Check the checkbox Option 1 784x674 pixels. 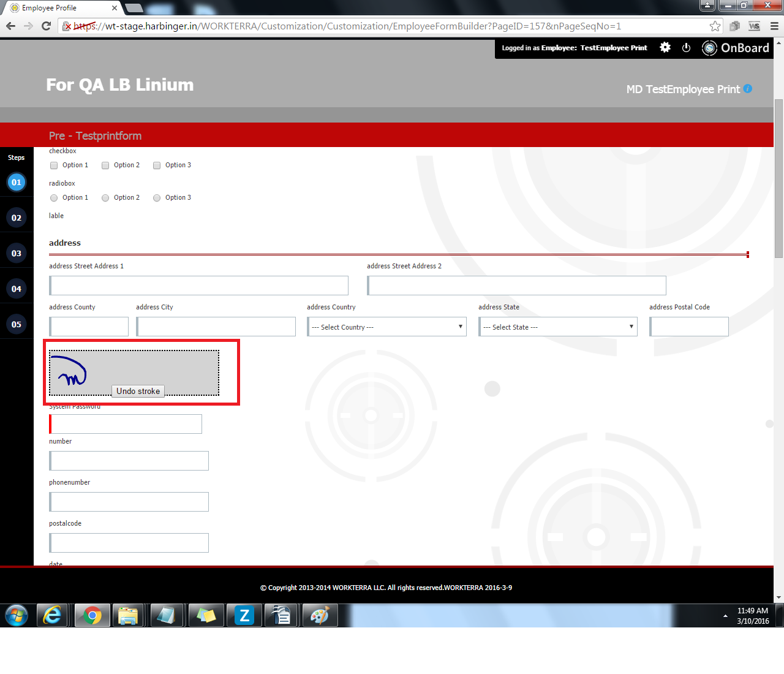point(54,165)
